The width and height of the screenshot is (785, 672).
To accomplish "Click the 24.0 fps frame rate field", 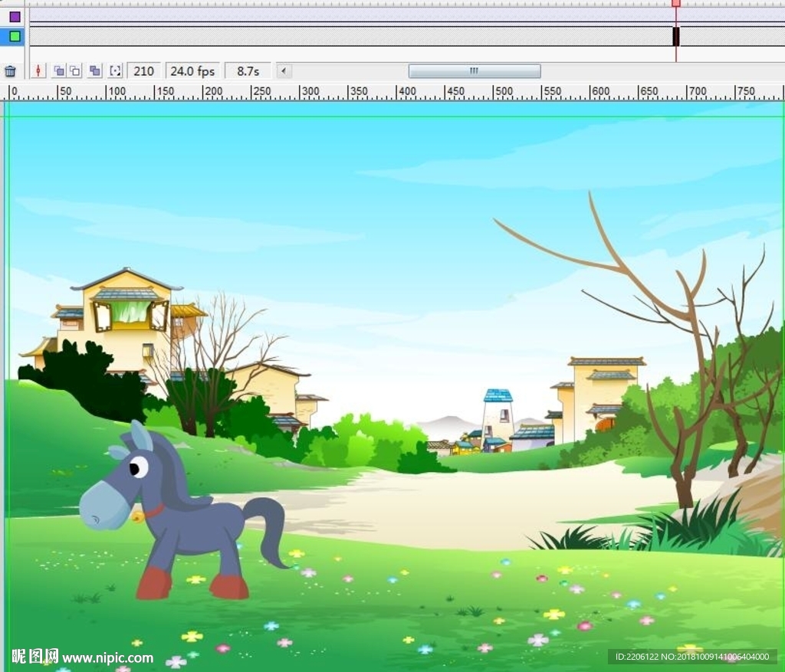I will point(192,71).
